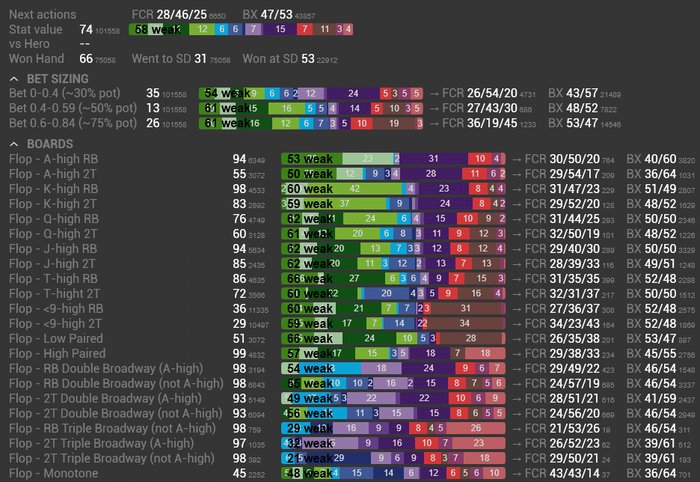Collapse the BOARDS section chevron
This screenshot has width=700, height=482.
13,143
